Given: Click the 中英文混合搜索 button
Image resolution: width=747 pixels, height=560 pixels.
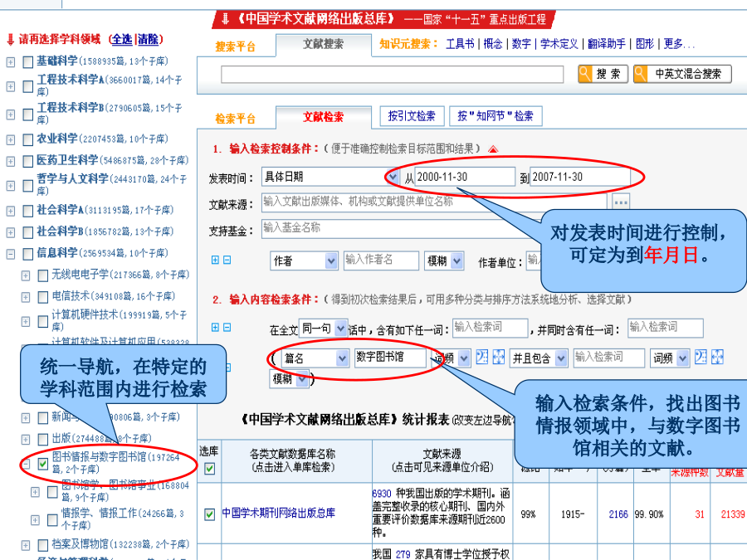Looking at the screenshot, I should click(682, 75).
